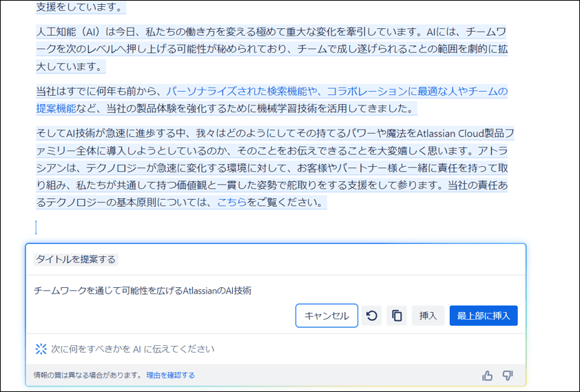
Task: Follow the こちら link in the last paragraph
Action: 231,203
